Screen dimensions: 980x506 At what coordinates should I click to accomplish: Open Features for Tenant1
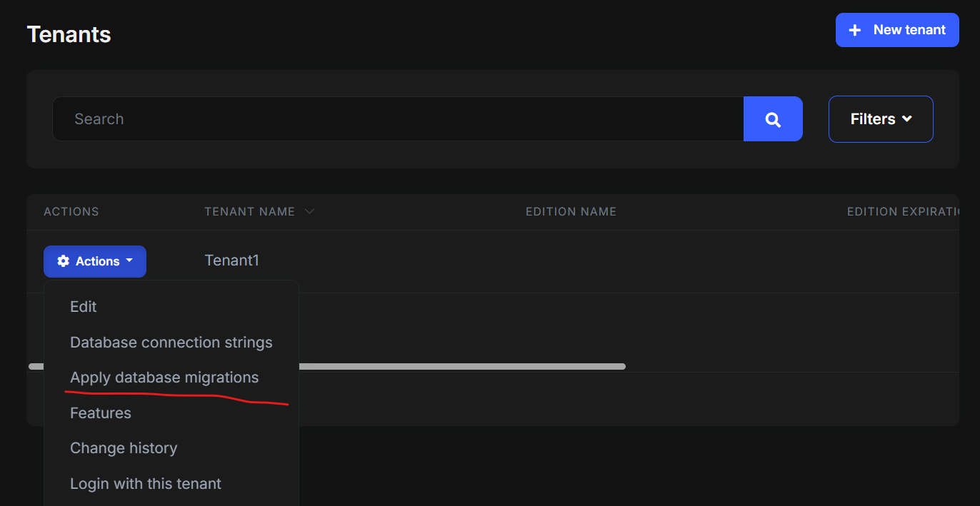click(x=101, y=413)
